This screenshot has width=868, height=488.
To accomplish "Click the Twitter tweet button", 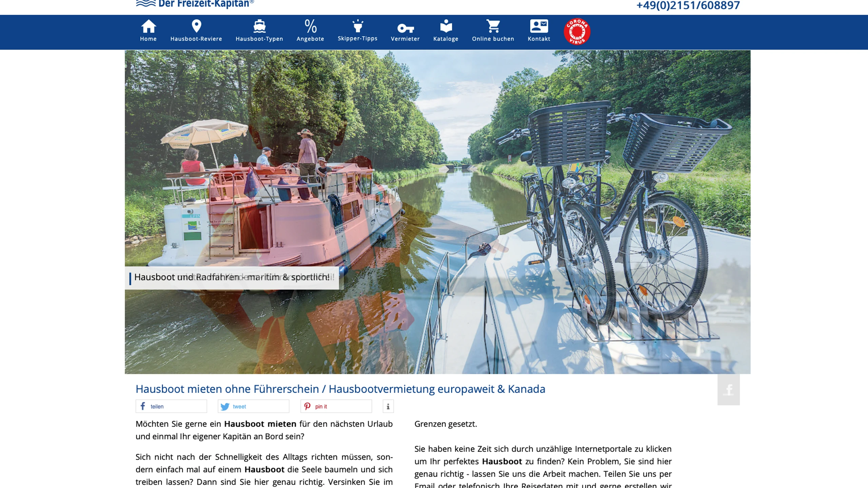I will pos(253,406).
